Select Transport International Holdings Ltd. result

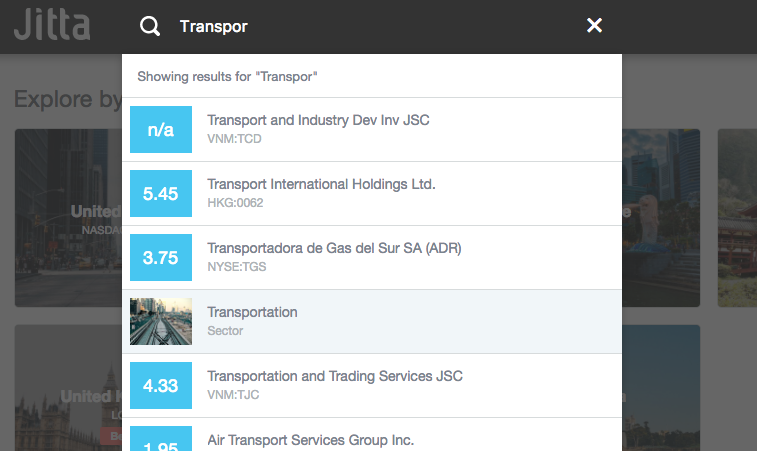321,184
